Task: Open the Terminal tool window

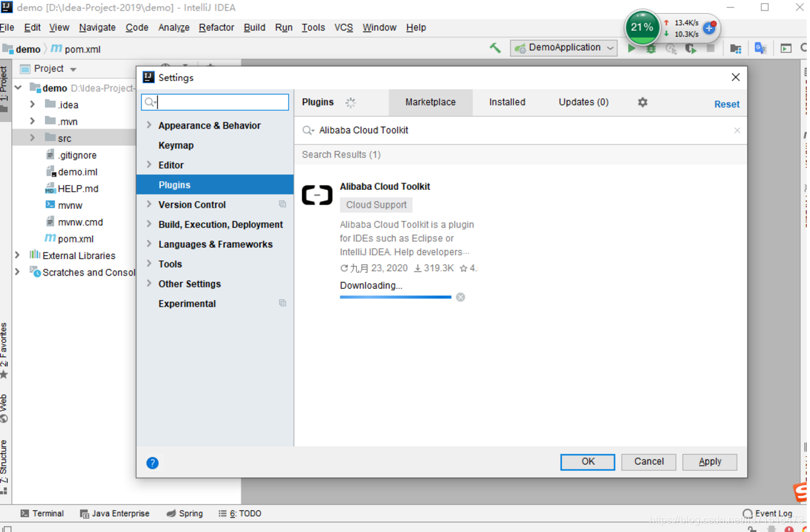Action: [42, 514]
